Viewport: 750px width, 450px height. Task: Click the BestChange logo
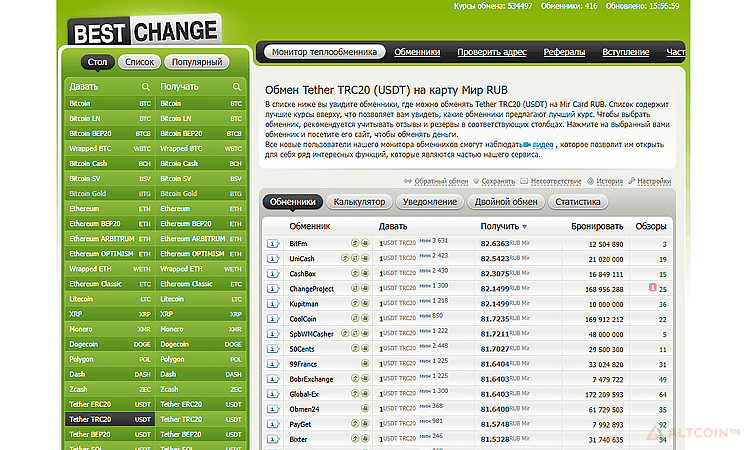click(x=144, y=31)
